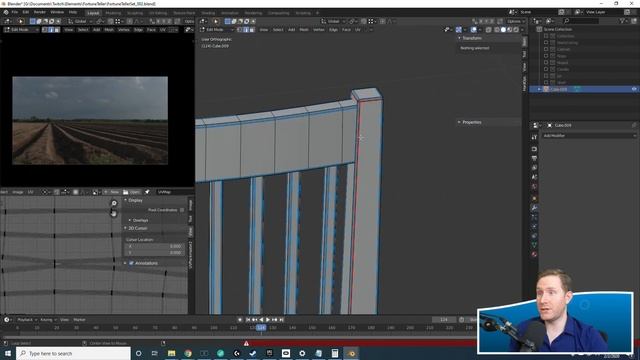This screenshot has height=360, width=640.
Task: Toggle visibility eye for Cube.009
Action: tap(634, 89)
